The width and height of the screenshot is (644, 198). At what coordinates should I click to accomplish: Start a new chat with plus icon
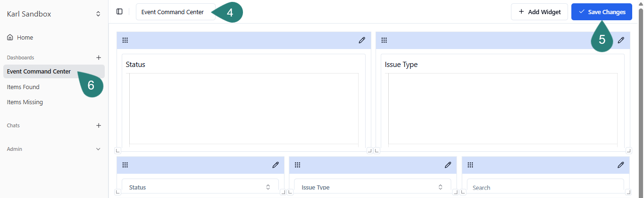point(99,125)
